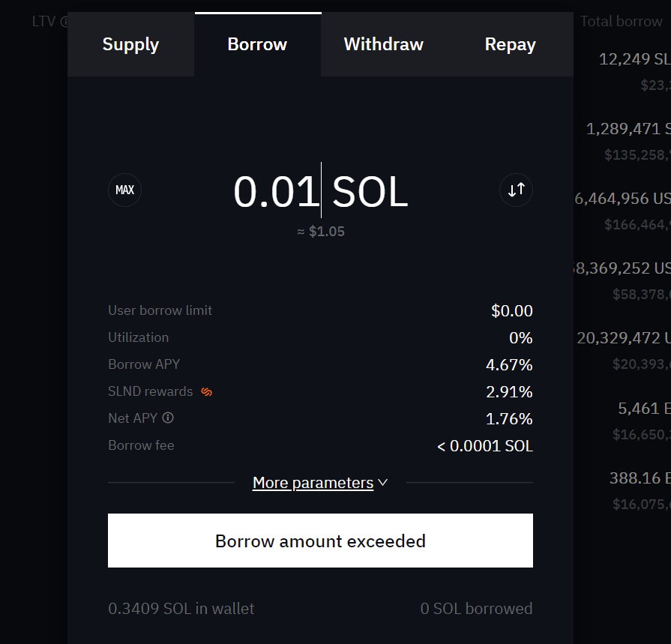This screenshot has height=644, width=671.
Task: Click the 0 SOL borrowed text
Action: click(476, 609)
